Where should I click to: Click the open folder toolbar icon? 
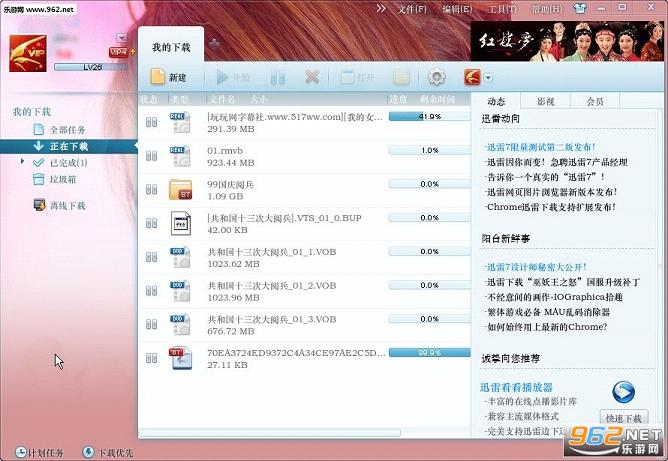pos(401,78)
